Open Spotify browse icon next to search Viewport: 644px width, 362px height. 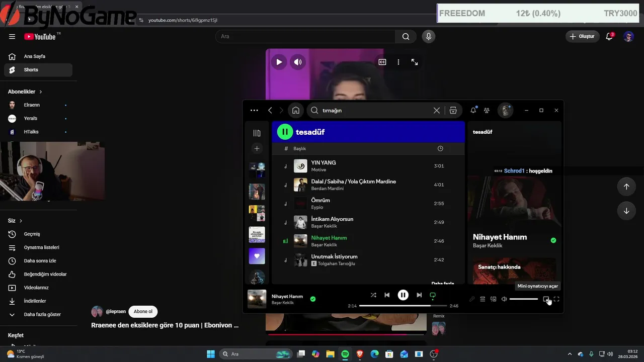453,110
